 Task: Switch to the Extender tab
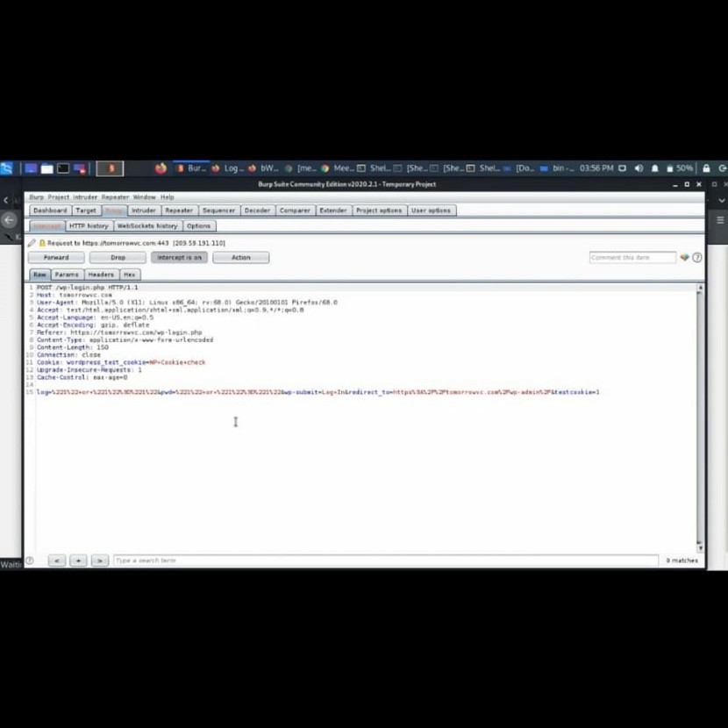pos(333,211)
